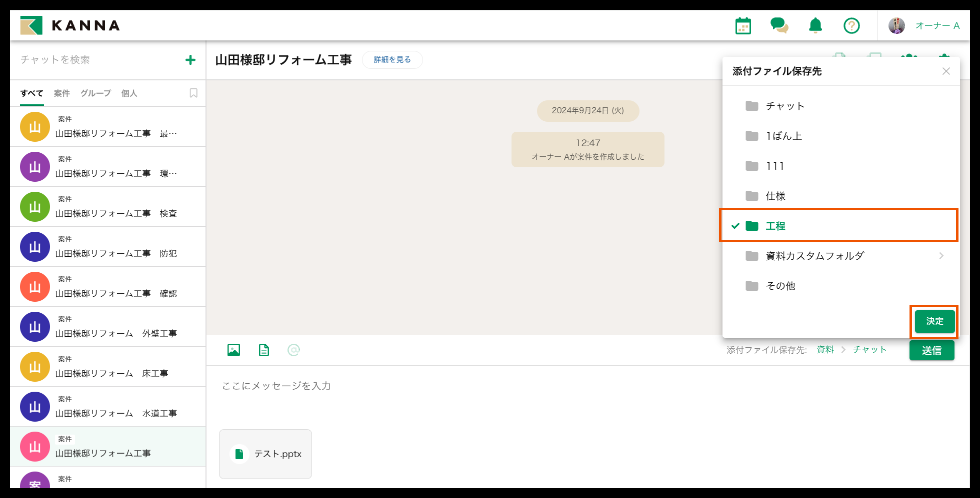
Task: Open the chat bubbles icon
Action: point(779,26)
